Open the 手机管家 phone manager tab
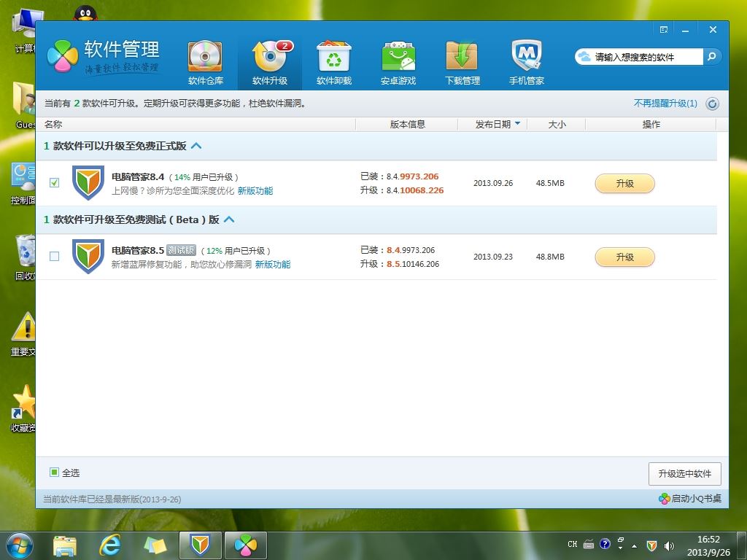 (x=527, y=63)
